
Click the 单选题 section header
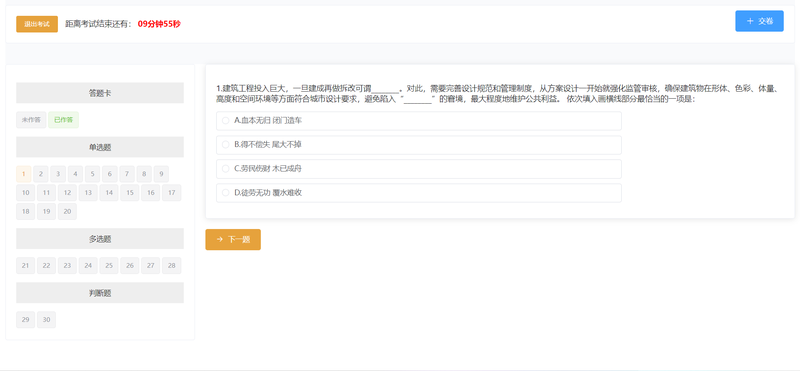[x=100, y=147]
